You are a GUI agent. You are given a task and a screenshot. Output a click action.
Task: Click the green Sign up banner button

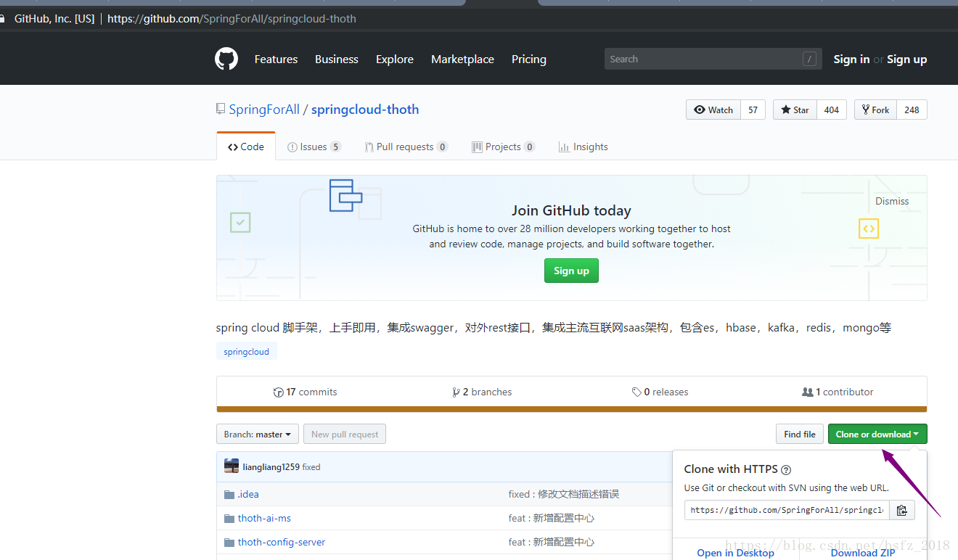tap(571, 271)
